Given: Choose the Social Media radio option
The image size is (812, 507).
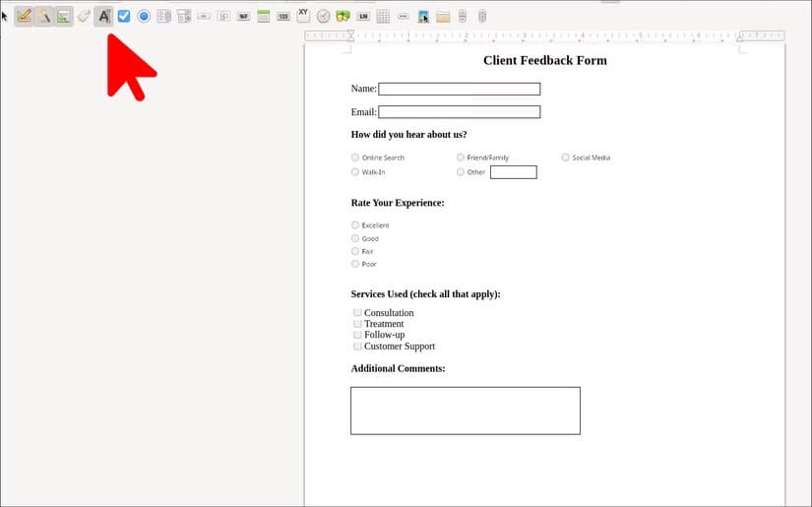Looking at the screenshot, I should [565, 158].
